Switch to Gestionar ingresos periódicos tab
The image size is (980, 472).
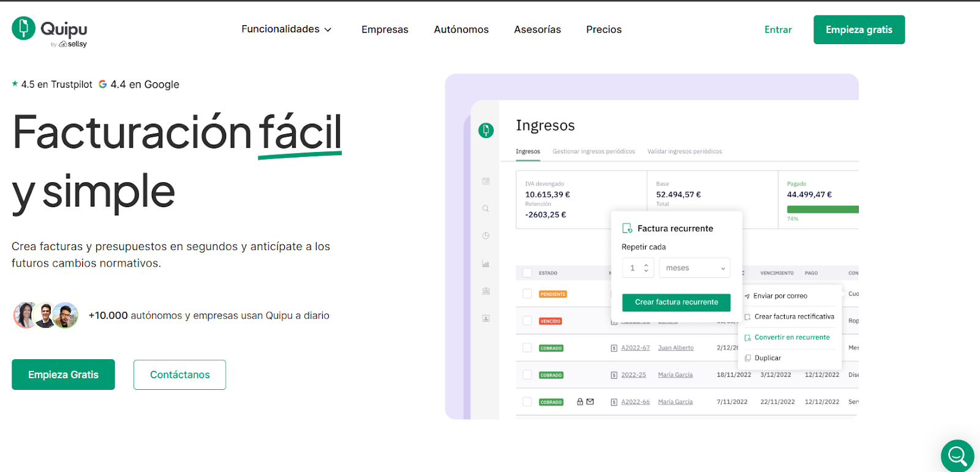click(x=594, y=151)
